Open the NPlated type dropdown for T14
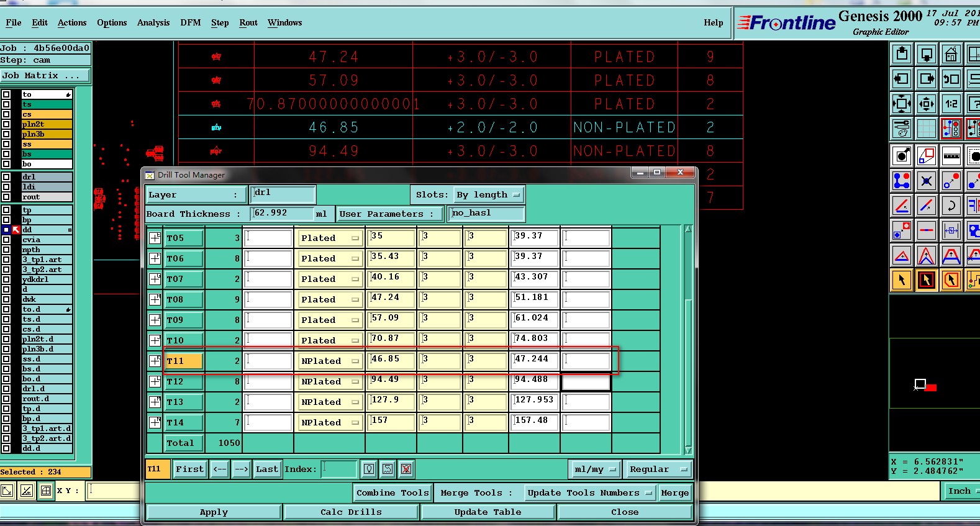The width and height of the screenshot is (980, 526). pyautogui.click(x=329, y=422)
